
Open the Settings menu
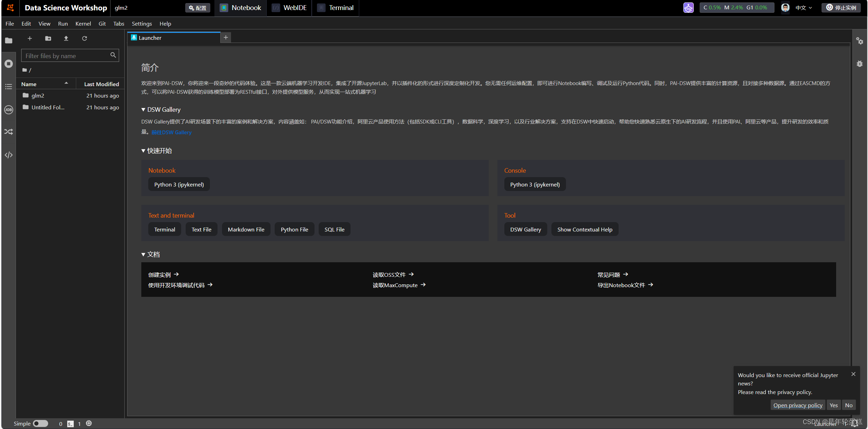tap(142, 24)
